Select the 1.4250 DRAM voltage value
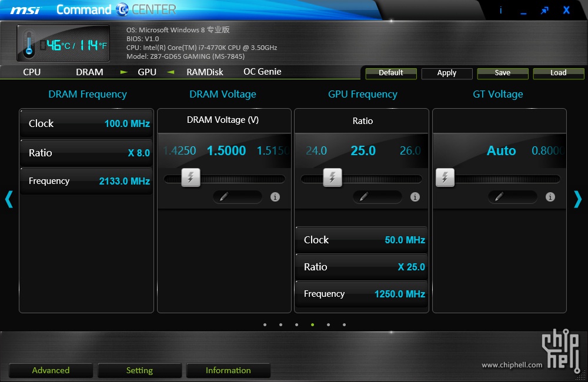The height and width of the screenshot is (382, 588). coord(179,150)
